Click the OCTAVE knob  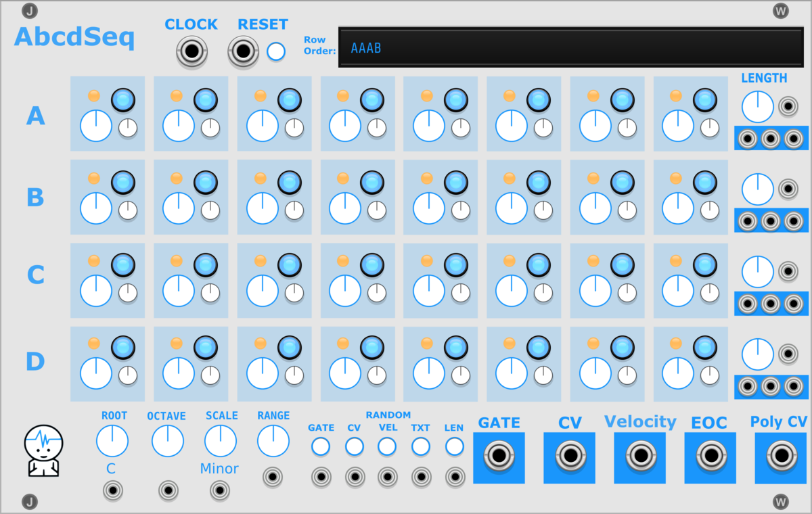point(167,442)
